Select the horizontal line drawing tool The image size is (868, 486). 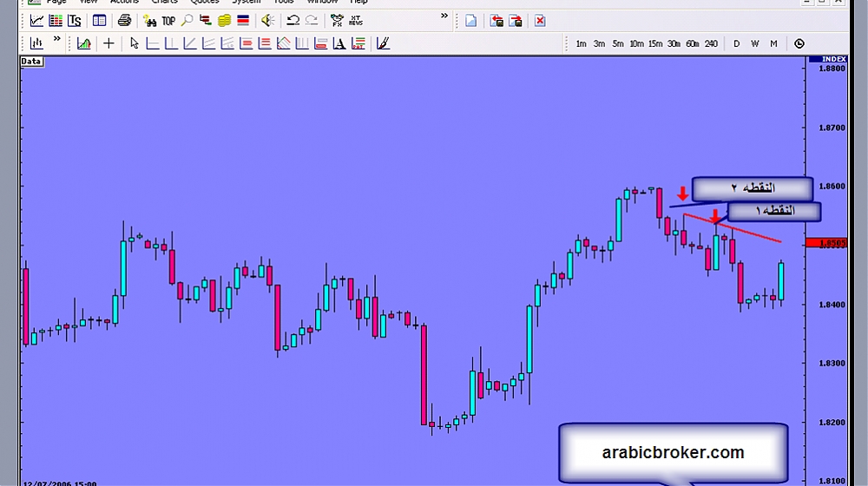[x=152, y=43]
